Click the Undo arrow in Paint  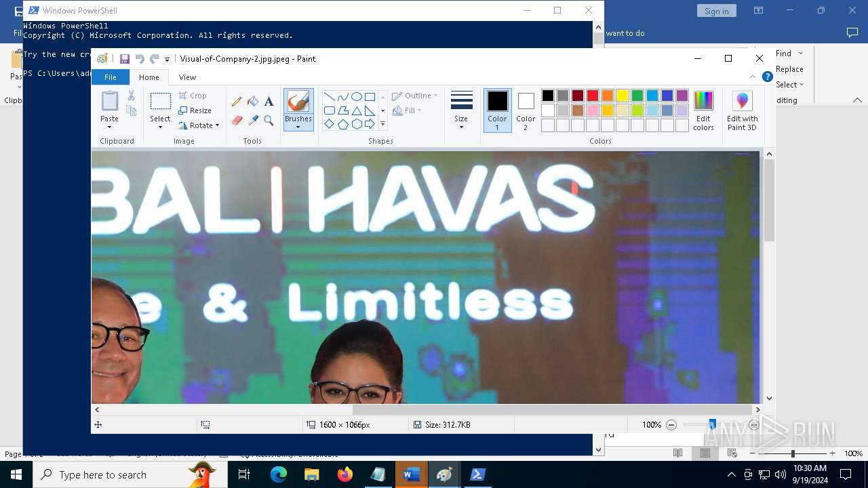pos(140,59)
